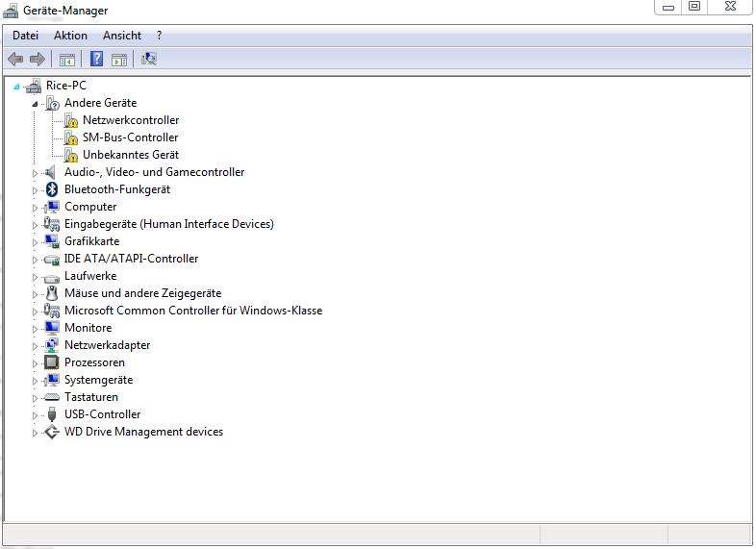Expand the Netzwerkadapter category
The width and height of the screenshot is (756, 549).
(x=35, y=346)
